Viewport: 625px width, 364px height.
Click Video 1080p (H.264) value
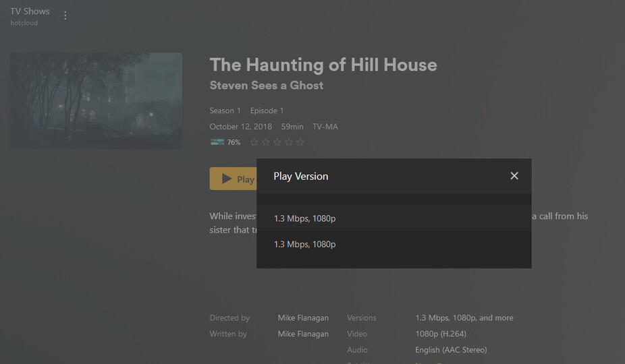point(441,334)
